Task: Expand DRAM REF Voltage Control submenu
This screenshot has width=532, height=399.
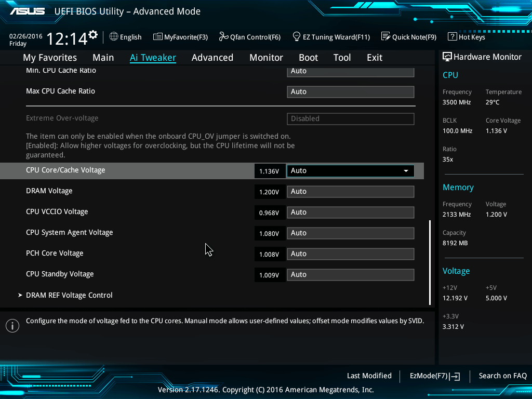Action: click(69, 295)
